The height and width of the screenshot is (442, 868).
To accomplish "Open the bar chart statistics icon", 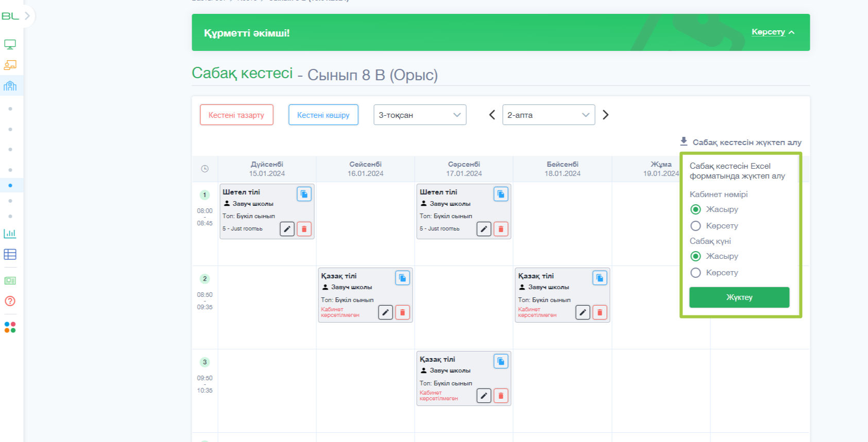I will coord(10,234).
